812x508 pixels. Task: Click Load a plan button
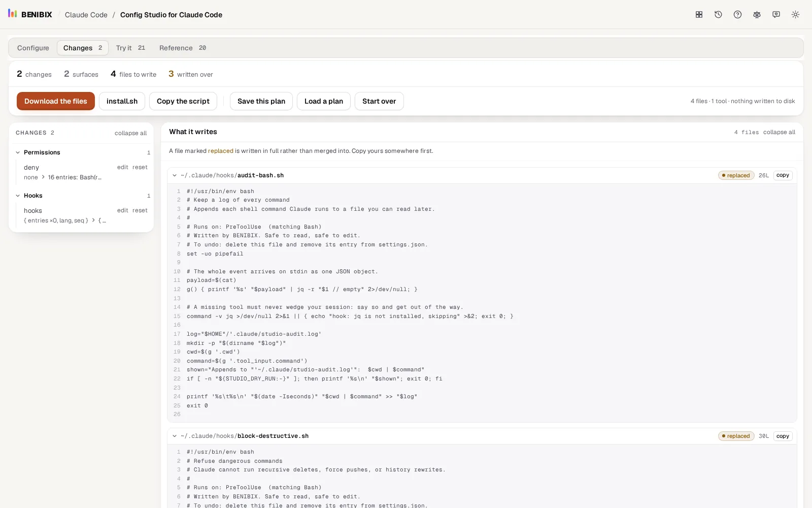pos(324,101)
